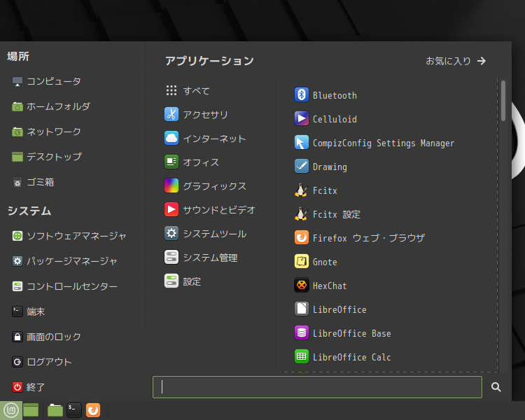The image size is (525, 420).
Task: Open LibreOffice start center icon
Action: pyautogui.click(x=301, y=309)
